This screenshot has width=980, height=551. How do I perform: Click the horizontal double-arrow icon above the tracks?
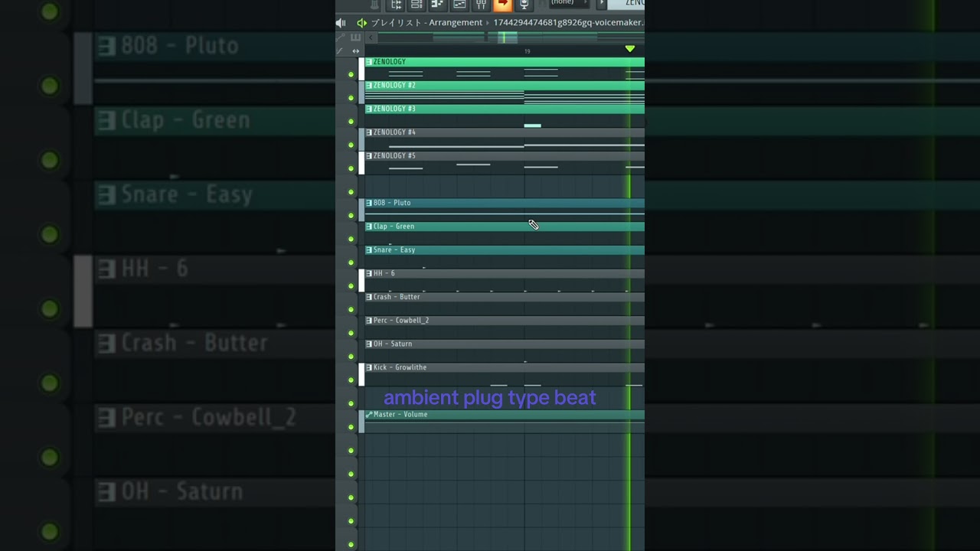pos(355,51)
